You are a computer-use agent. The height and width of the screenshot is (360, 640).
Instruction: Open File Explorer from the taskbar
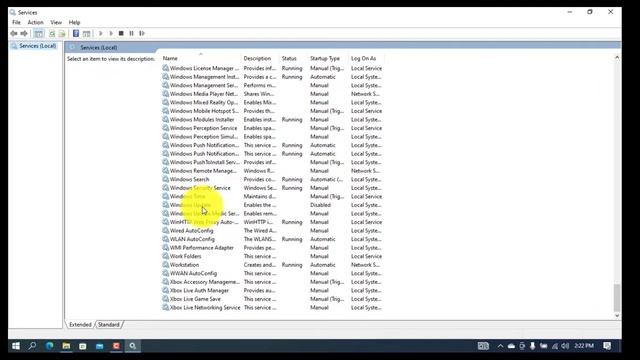pyautogui.click(x=66, y=346)
